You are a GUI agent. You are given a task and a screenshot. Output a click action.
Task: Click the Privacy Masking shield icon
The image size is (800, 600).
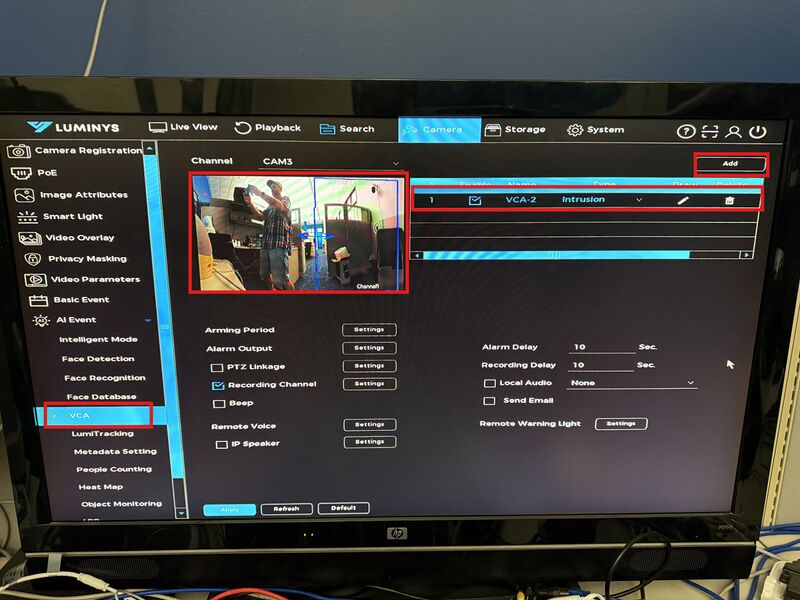click(x=33, y=259)
